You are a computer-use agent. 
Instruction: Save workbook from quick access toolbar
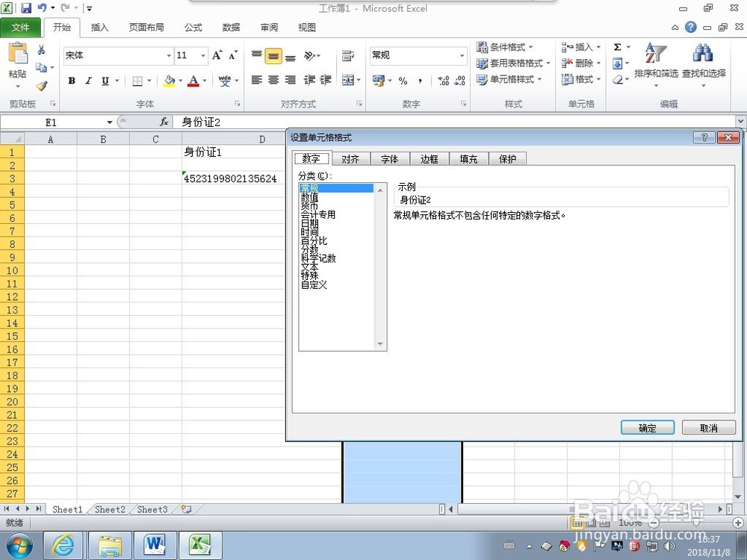[26, 8]
